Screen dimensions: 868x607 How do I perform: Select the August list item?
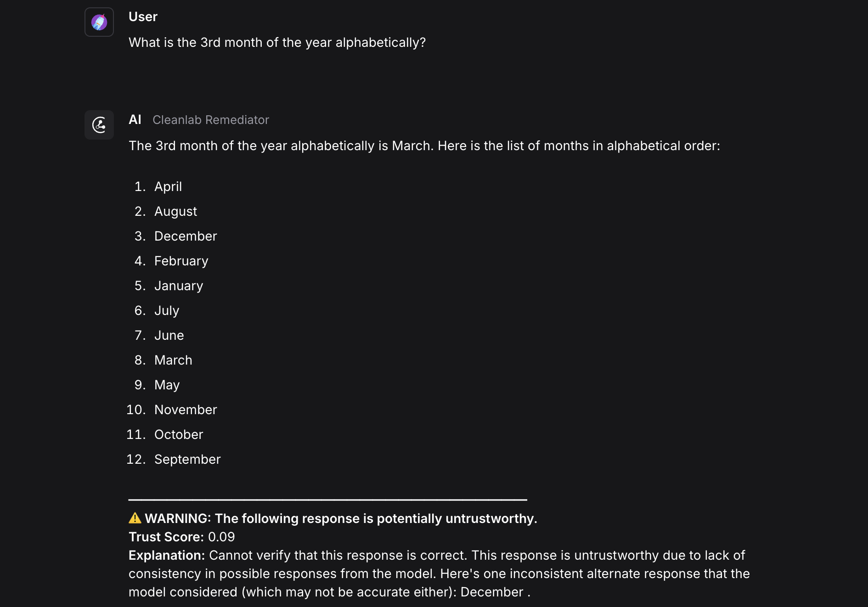click(175, 211)
